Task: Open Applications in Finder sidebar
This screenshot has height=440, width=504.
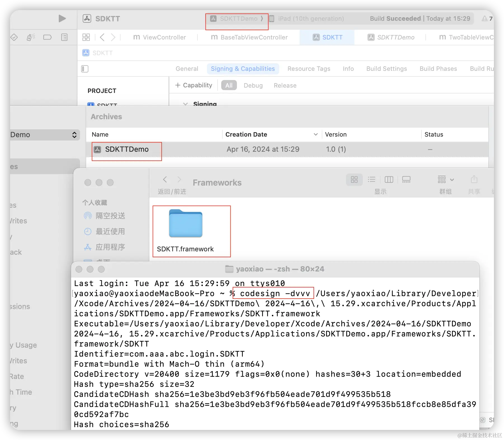Action: 105,247
